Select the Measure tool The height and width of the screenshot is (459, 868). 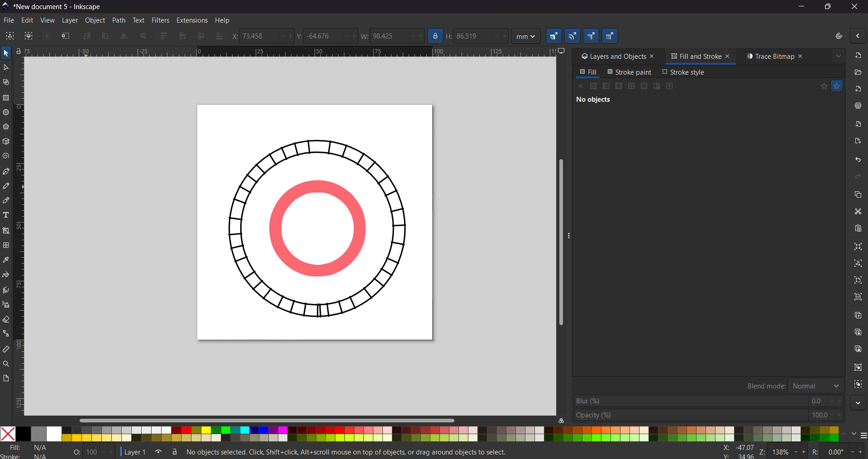(6, 349)
